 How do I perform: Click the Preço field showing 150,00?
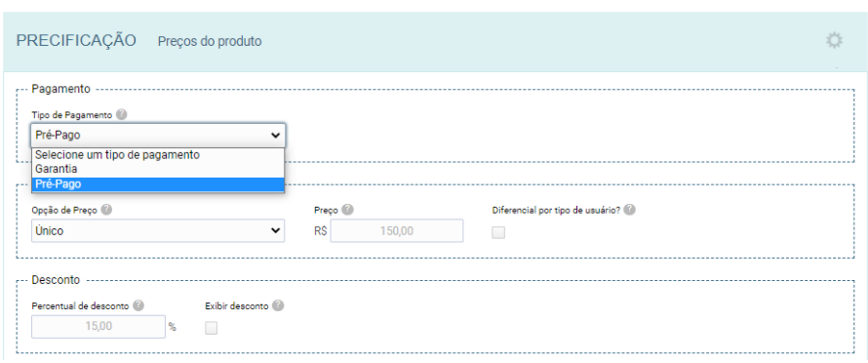click(x=396, y=230)
